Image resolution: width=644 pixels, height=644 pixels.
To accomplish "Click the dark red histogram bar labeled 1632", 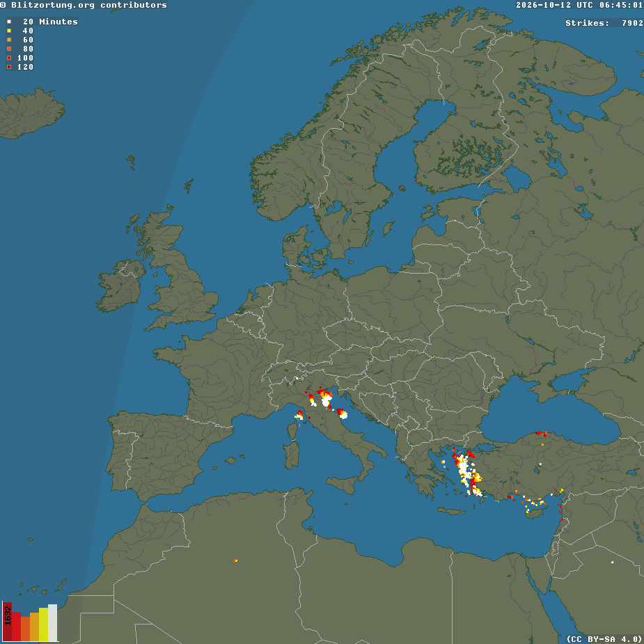I will click(8, 622).
